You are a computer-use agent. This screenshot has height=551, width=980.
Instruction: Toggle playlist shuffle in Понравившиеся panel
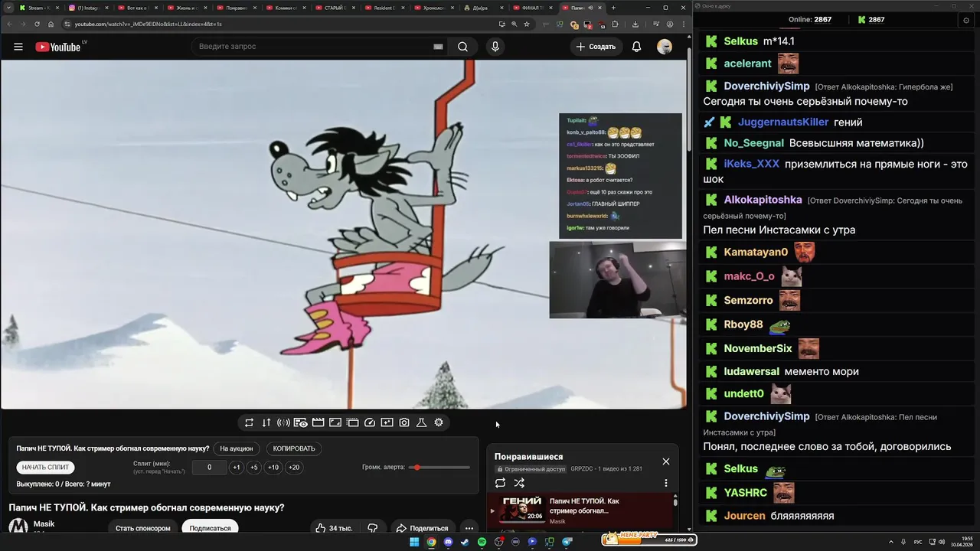(519, 483)
